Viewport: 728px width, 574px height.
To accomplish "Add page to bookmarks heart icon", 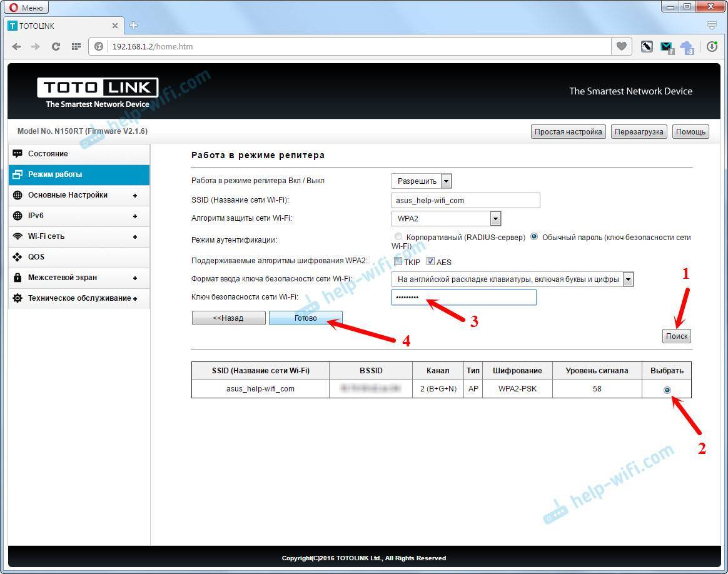I will pyautogui.click(x=621, y=46).
